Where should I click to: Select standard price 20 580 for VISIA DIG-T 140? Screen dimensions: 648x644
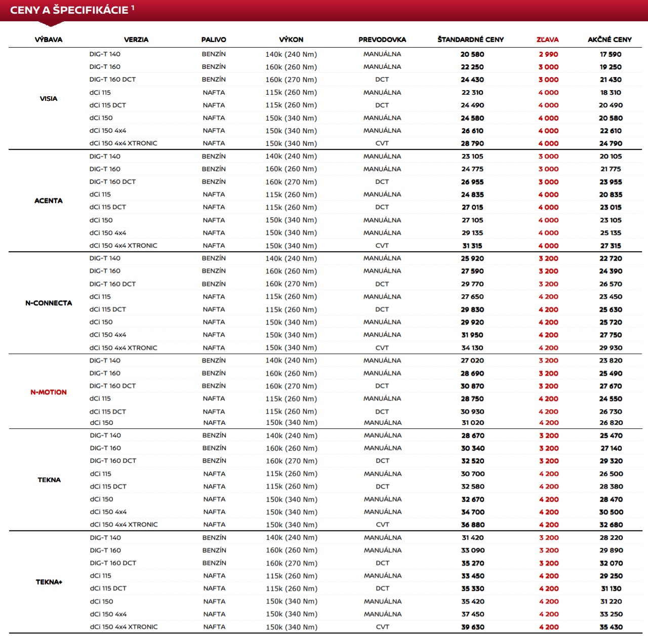472,54
